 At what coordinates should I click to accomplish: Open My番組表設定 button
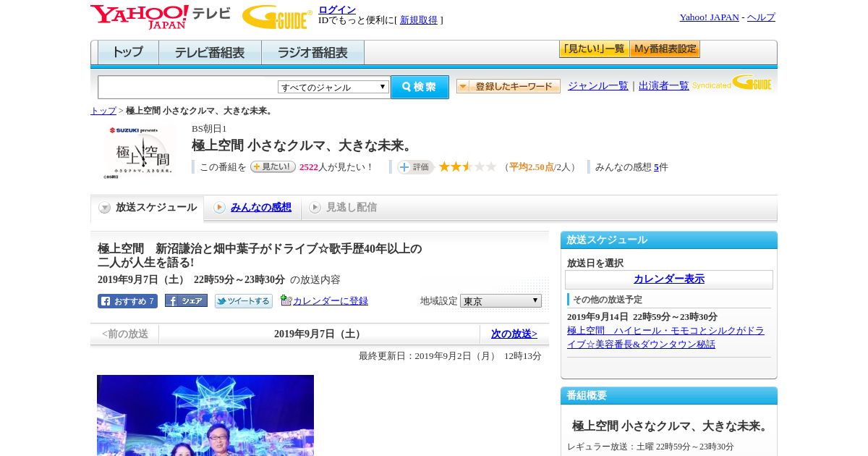665,49
